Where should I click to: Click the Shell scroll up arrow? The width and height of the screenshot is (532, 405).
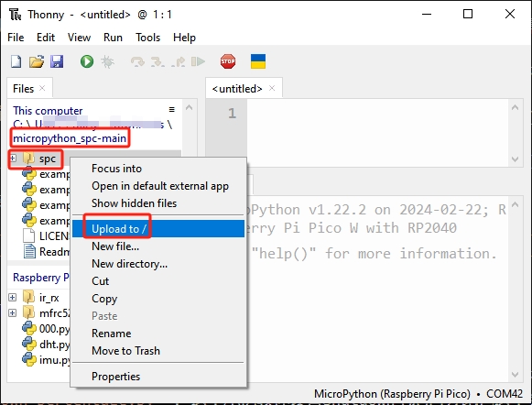515,204
